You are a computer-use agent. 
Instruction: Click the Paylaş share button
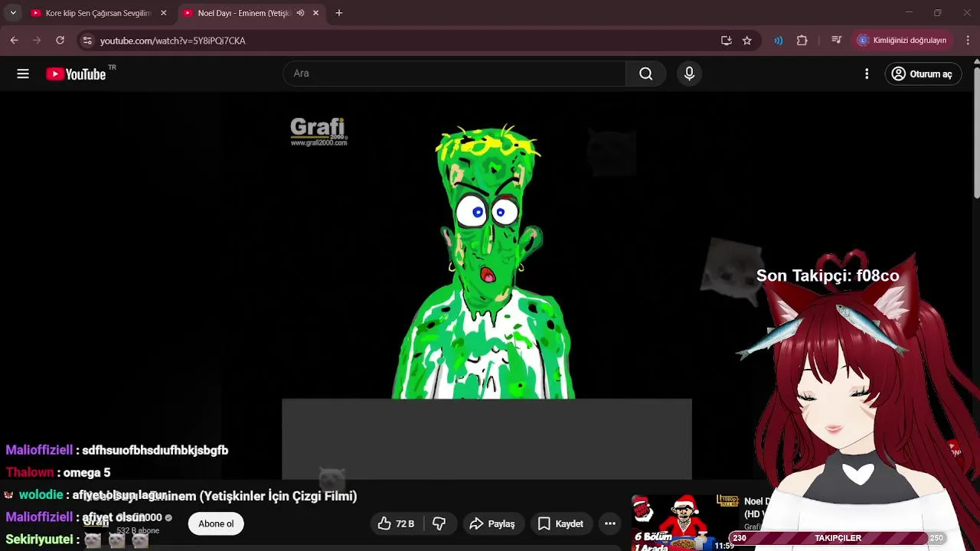[x=492, y=524]
